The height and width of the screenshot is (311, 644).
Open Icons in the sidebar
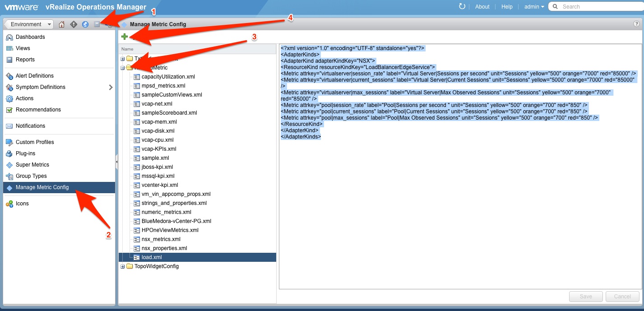pos(22,204)
